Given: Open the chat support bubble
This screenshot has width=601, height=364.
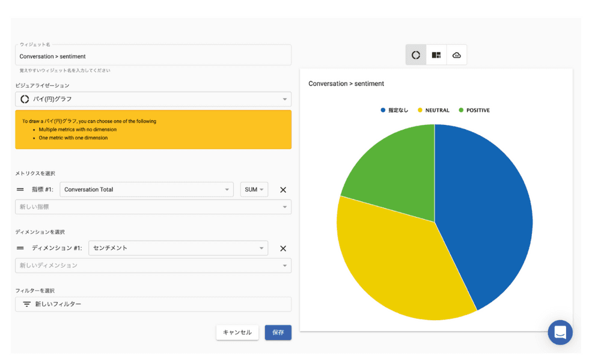Looking at the screenshot, I should pyautogui.click(x=560, y=332).
